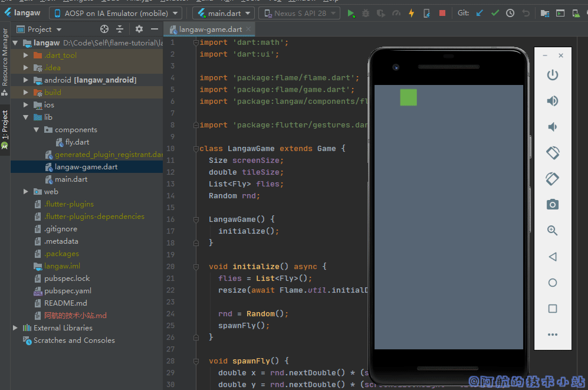Click the emulator power button
The width and height of the screenshot is (588, 390).
[553, 75]
